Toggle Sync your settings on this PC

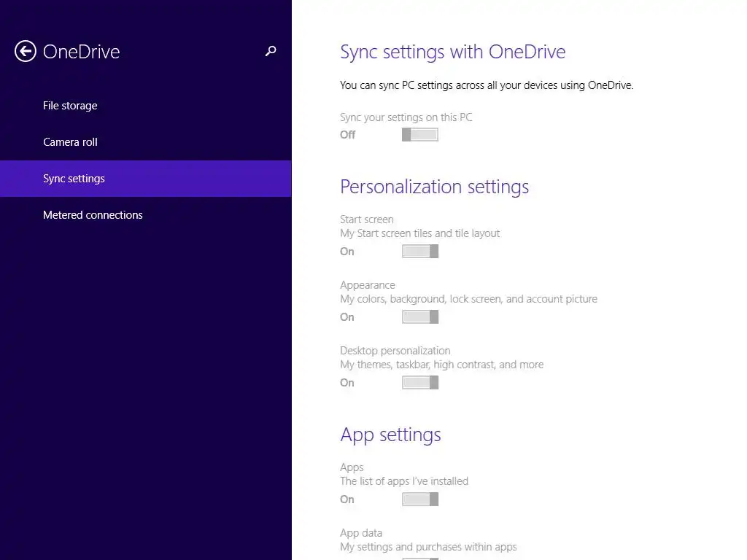[x=419, y=135]
